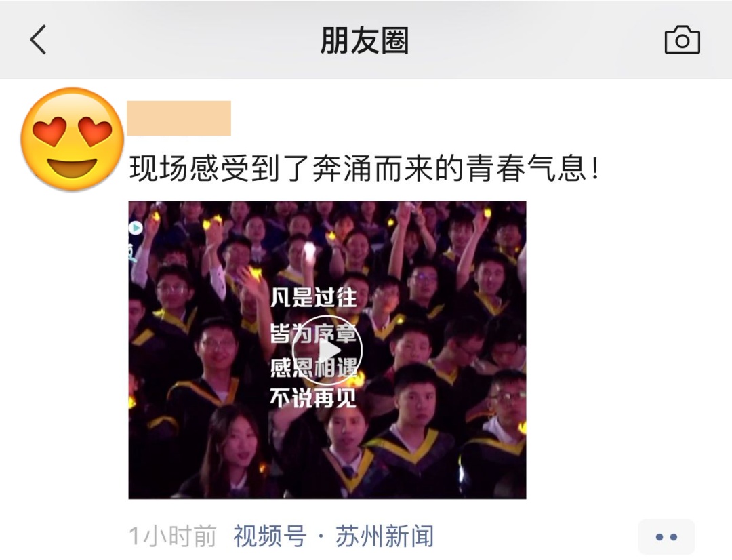732x560 pixels.
Task: Go back using the left chevron
Action: [38, 40]
